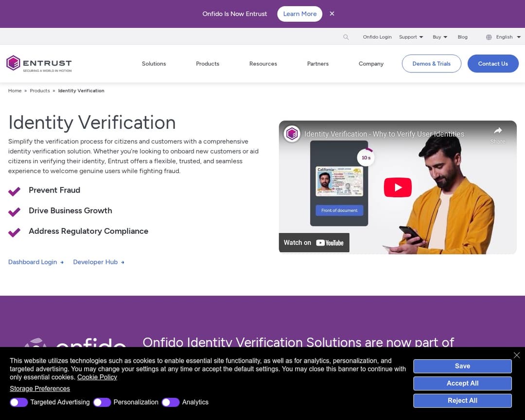Open the video title link

point(385,134)
